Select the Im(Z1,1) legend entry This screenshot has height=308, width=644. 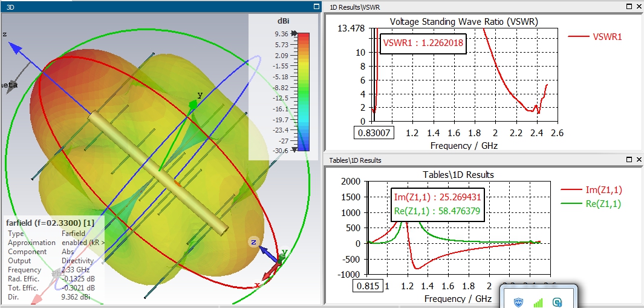(591, 190)
